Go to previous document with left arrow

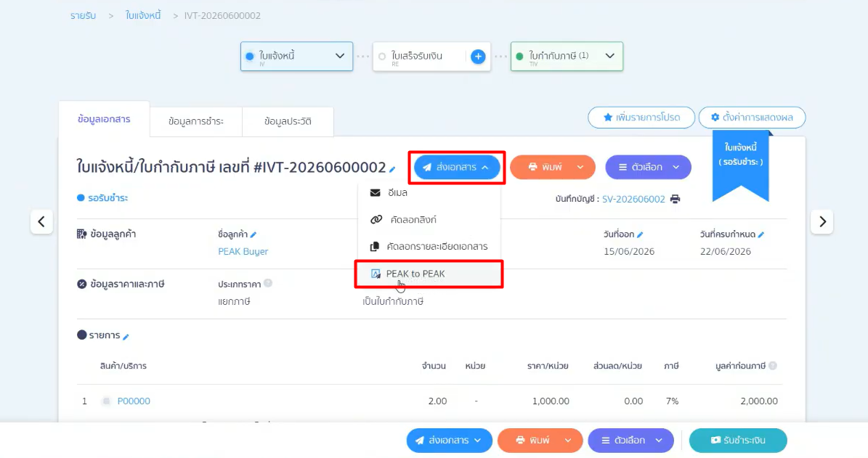pos(41,222)
